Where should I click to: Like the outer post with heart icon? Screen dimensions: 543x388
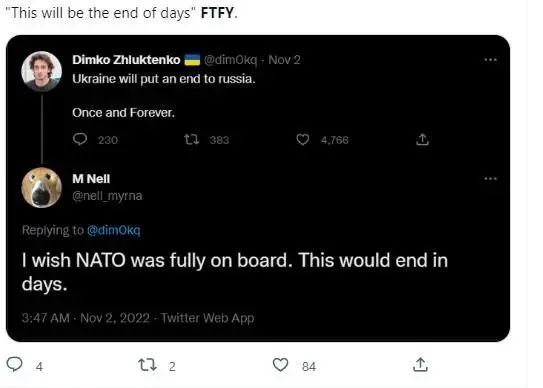pyautogui.click(x=281, y=365)
